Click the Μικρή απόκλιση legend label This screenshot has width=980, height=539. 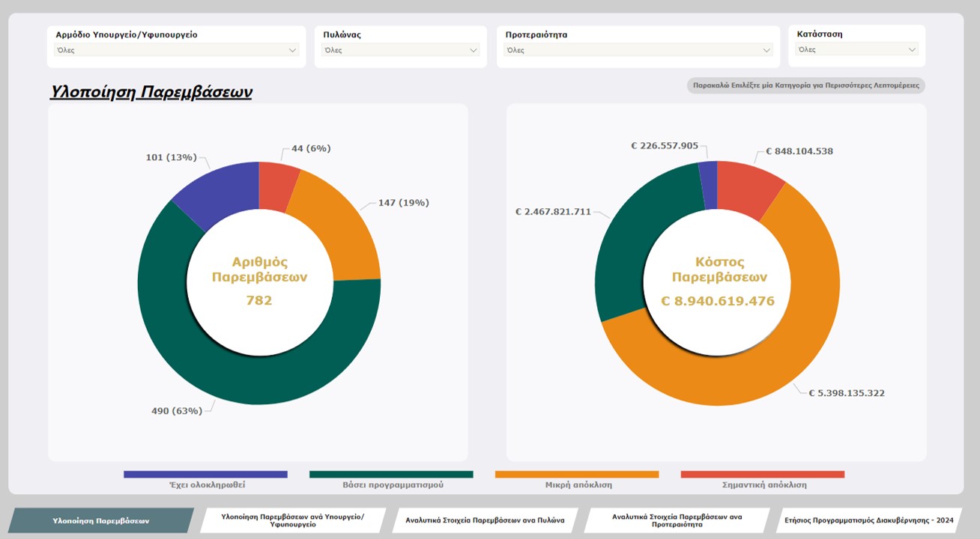pos(578,485)
